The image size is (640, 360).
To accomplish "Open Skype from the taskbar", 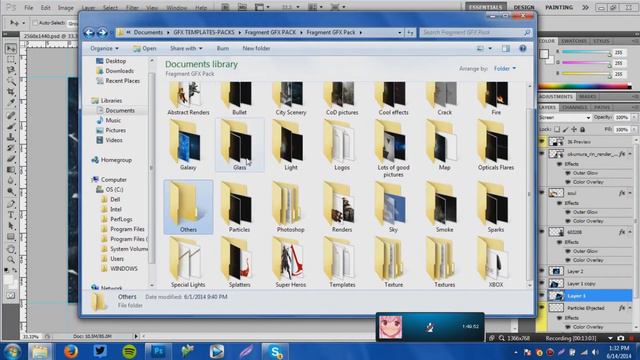I will click(x=275, y=351).
